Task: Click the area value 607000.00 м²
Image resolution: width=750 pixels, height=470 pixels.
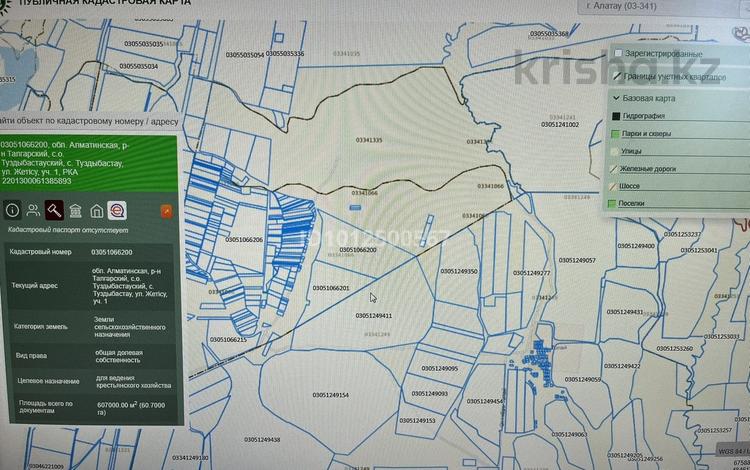Action: pyautogui.click(x=131, y=408)
